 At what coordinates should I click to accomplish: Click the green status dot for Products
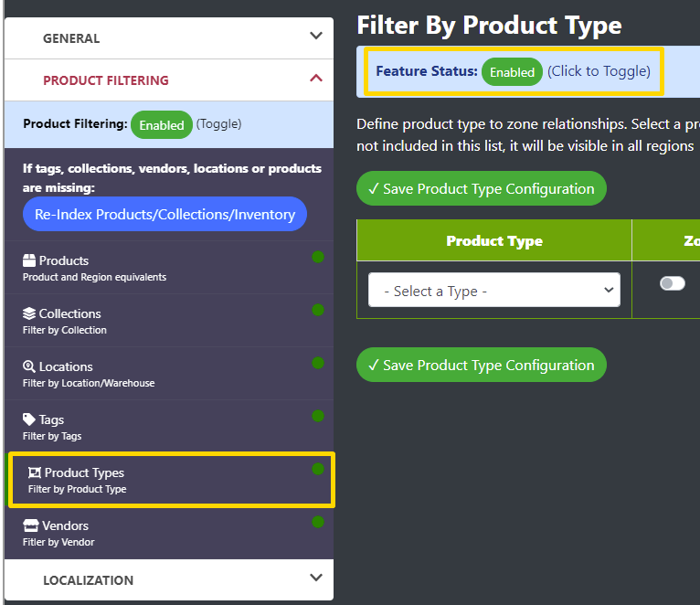[318, 257]
